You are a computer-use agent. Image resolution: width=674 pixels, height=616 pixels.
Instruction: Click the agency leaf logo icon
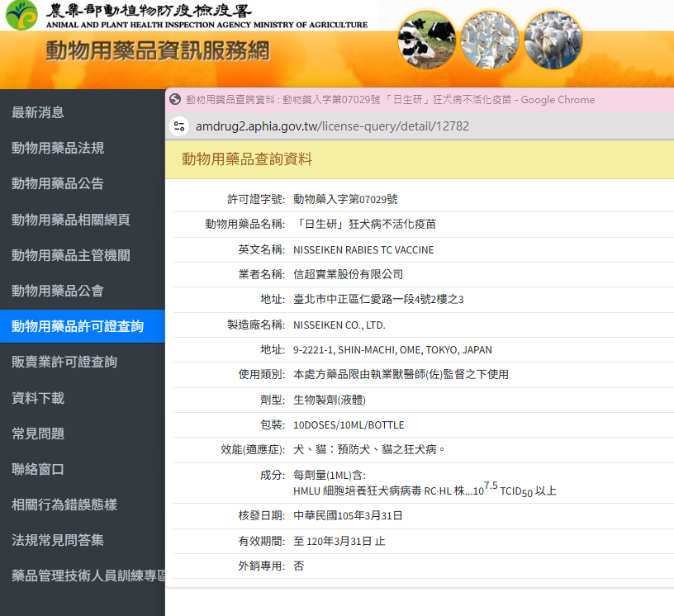(x=21, y=16)
